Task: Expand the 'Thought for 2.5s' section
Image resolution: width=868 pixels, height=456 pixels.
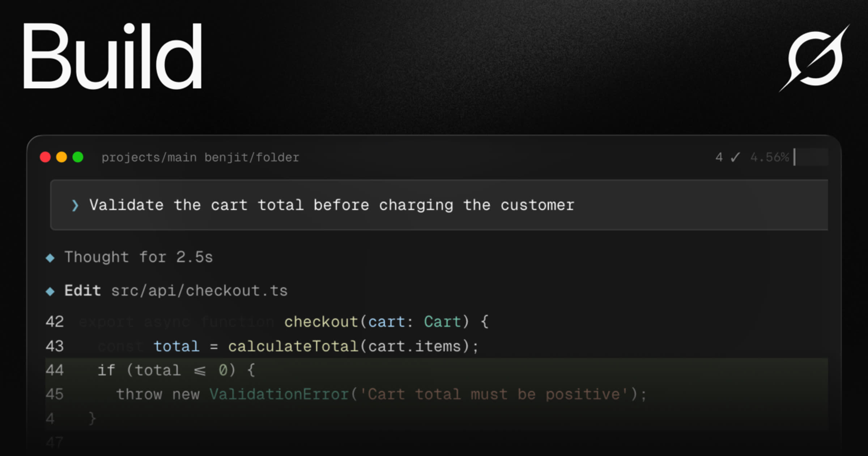Action: pyautogui.click(x=139, y=257)
